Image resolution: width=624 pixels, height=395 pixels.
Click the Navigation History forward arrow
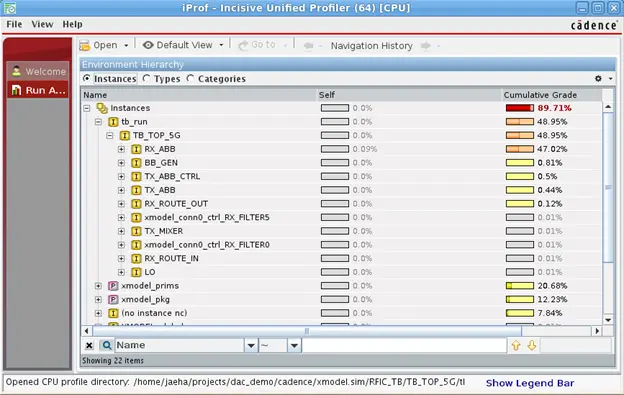click(x=425, y=46)
